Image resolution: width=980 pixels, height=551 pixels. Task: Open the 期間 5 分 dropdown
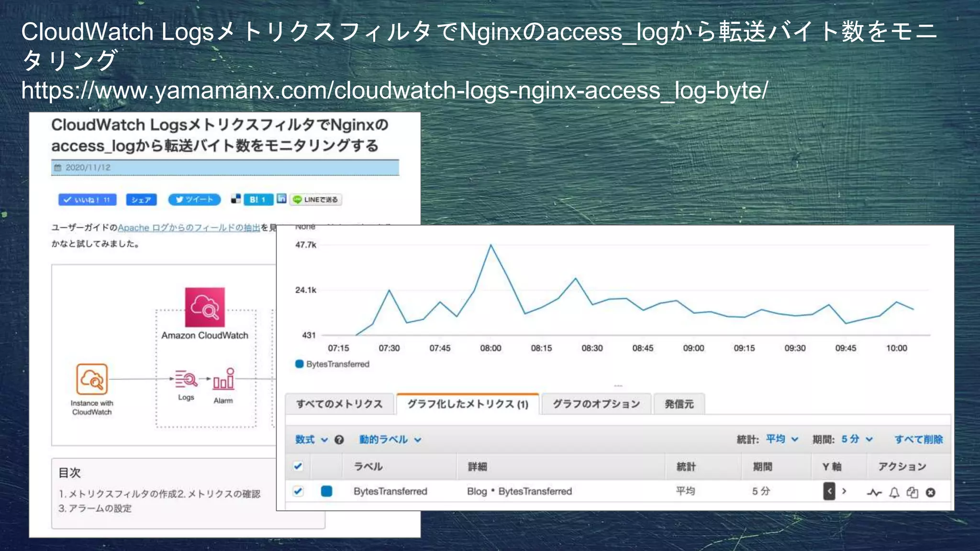pos(857,439)
